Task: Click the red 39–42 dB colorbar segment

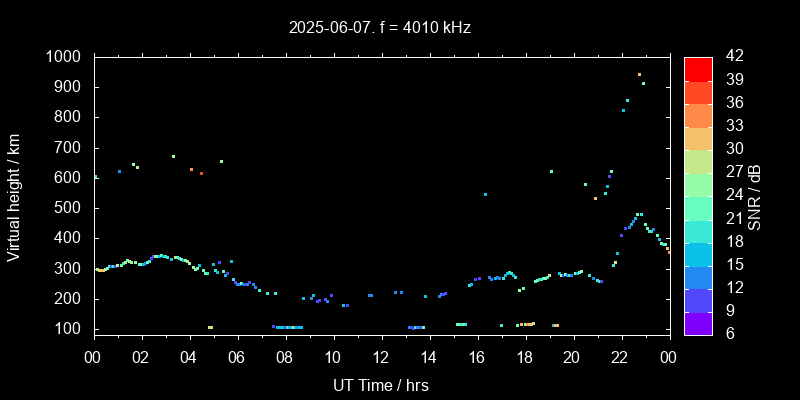Action: pyautogui.click(x=698, y=68)
